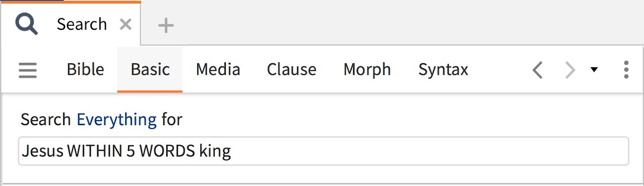Switch to Media search
The width and height of the screenshot is (644, 186).
(218, 70)
